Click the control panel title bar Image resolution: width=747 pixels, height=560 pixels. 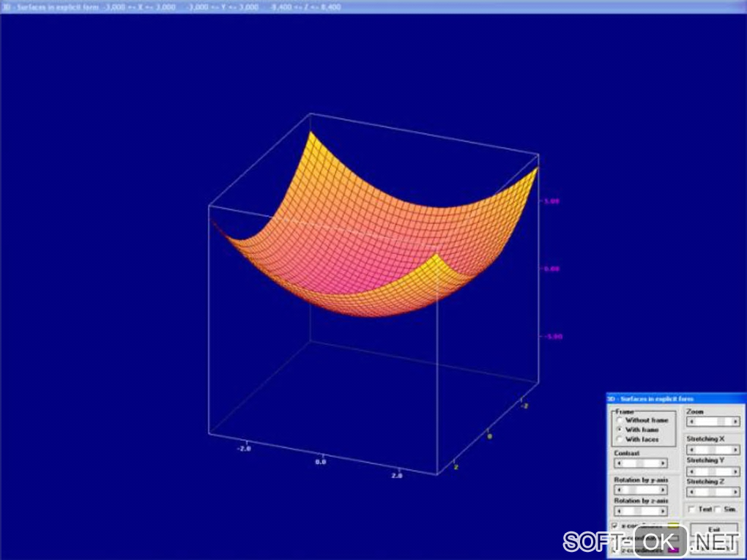pos(676,398)
